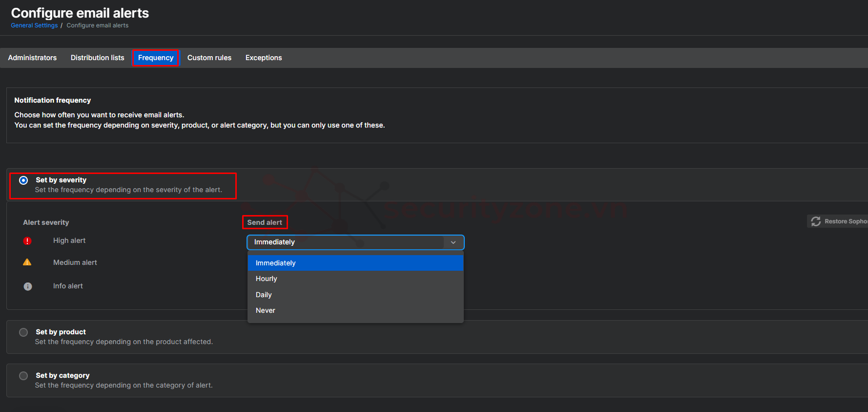The height and width of the screenshot is (412, 868).
Task: Click the Alert severity column header
Action: click(46, 222)
